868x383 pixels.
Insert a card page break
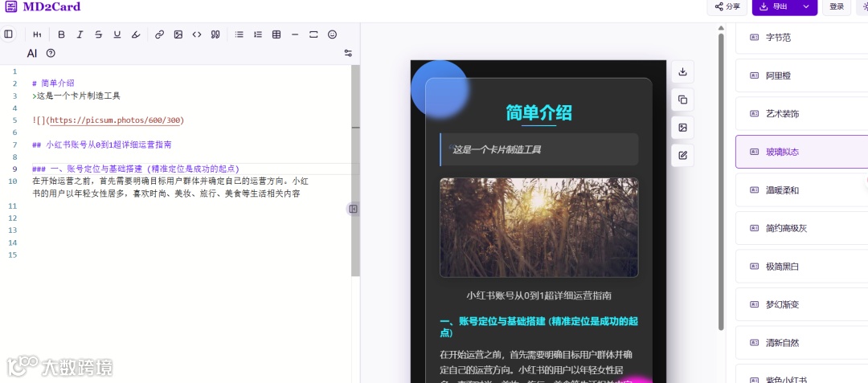pyautogui.click(x=313, y=35)
